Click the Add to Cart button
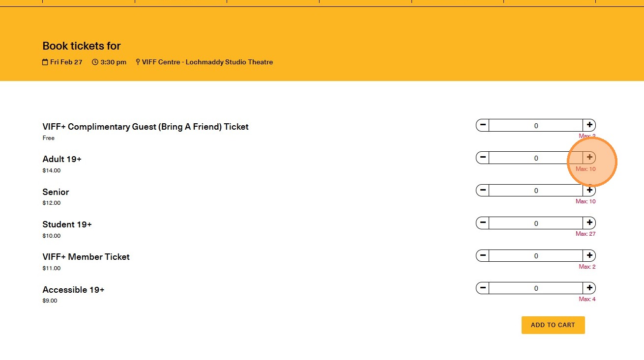The image size is (644, 360). pyautogui.click(x=553, y=325)
